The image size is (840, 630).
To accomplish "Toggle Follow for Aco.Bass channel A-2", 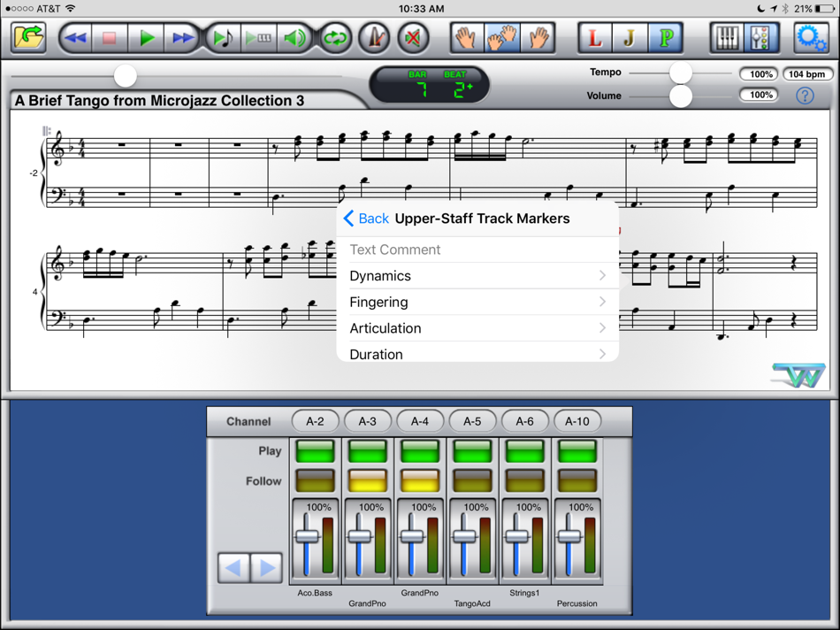I will click(x=315, y=481).
